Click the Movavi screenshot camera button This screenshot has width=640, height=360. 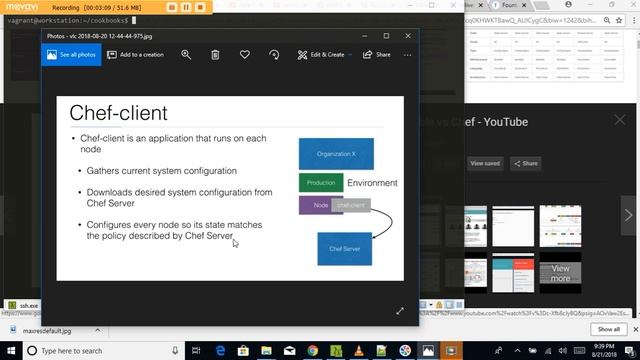172,7
